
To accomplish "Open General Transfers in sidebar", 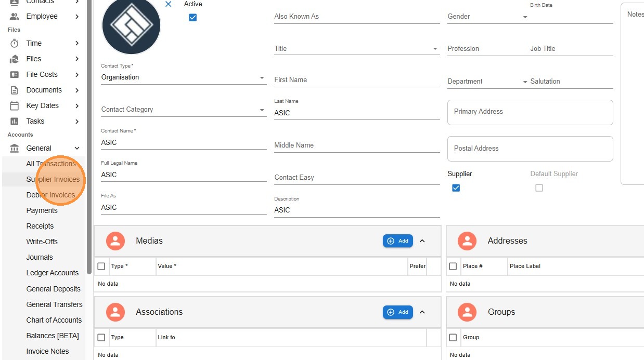I will point(55,304).
